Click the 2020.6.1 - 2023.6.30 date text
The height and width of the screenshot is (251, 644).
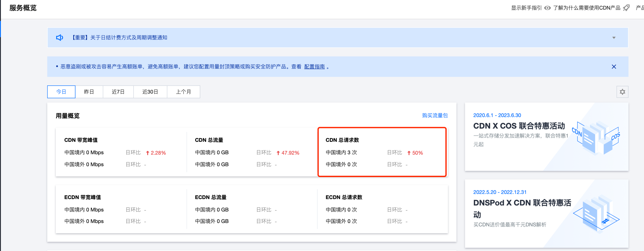point(497,115)
